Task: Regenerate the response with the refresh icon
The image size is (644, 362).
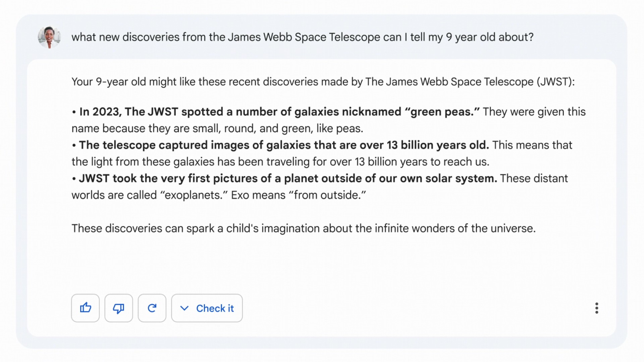Action: tap(152, 308)
